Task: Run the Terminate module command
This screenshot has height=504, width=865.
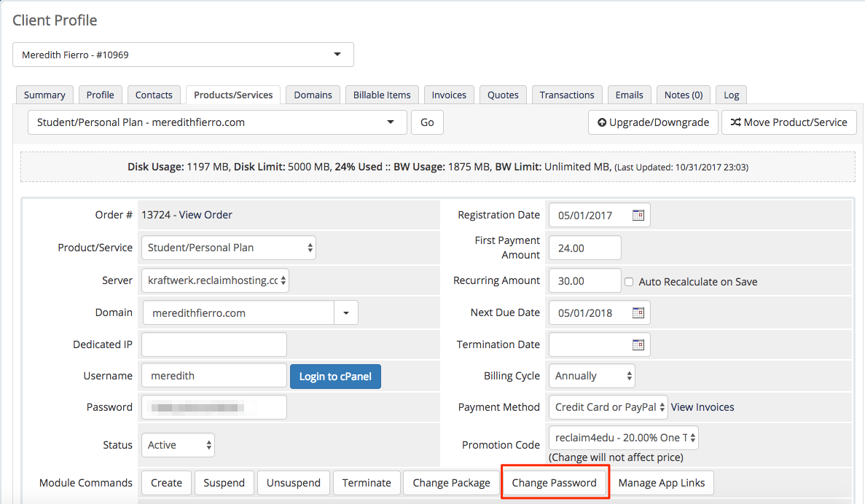Action: (367, 483)
